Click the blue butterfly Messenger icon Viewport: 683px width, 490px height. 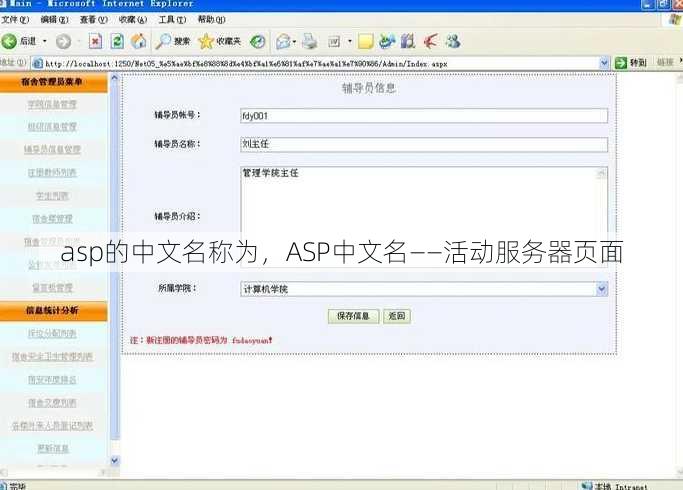(387, 41)
